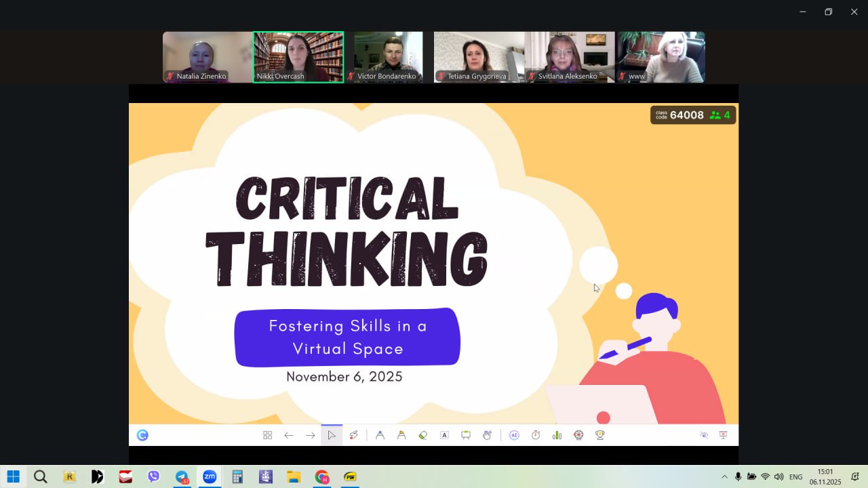Toggle the highlighter tool

click(x=401, y=435)
